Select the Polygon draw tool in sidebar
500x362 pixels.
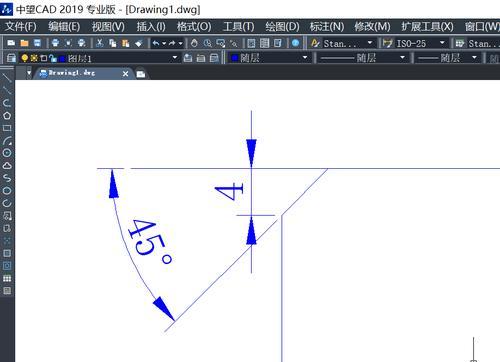[7, 116]
